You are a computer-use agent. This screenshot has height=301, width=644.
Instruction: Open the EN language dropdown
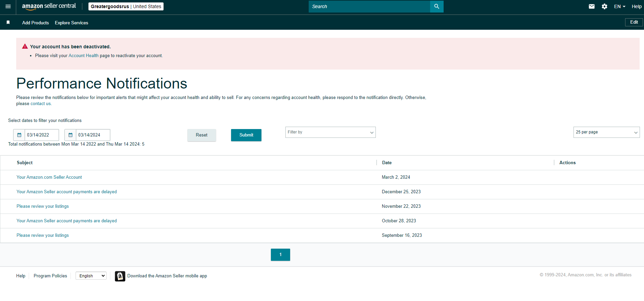(620, 6)
